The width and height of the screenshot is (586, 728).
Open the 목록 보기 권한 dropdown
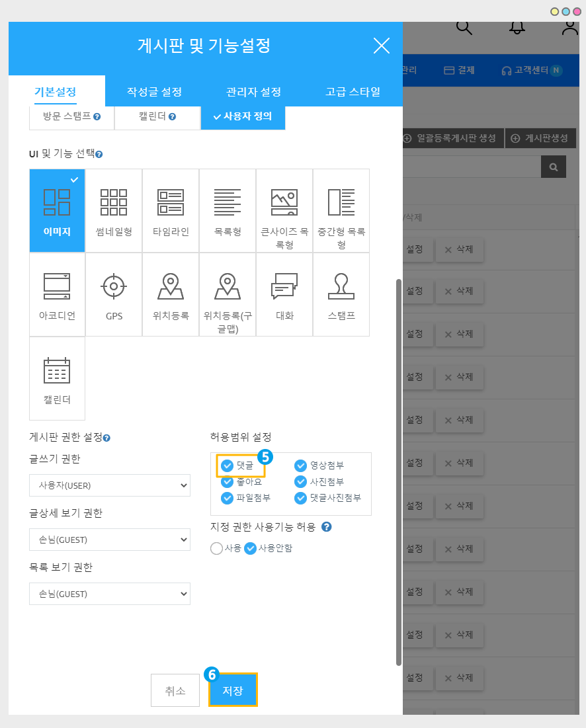click(110, 594)
